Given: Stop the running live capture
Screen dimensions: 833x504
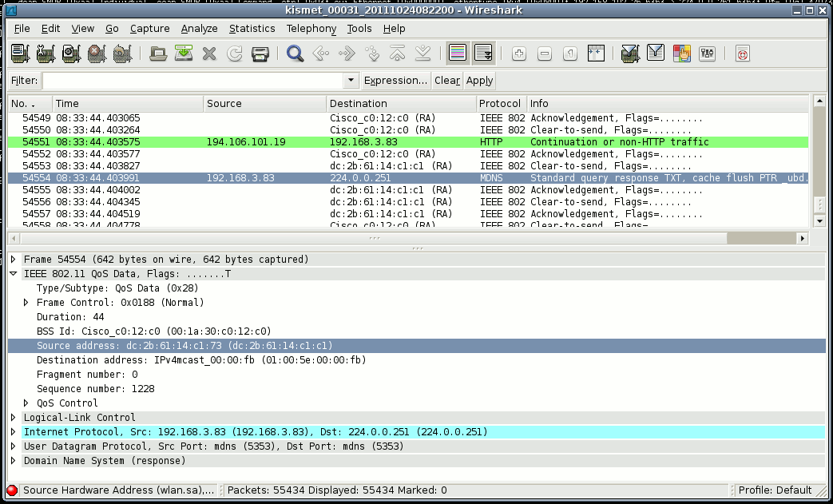Looking at the screenshot, I should tap(97, 54).
